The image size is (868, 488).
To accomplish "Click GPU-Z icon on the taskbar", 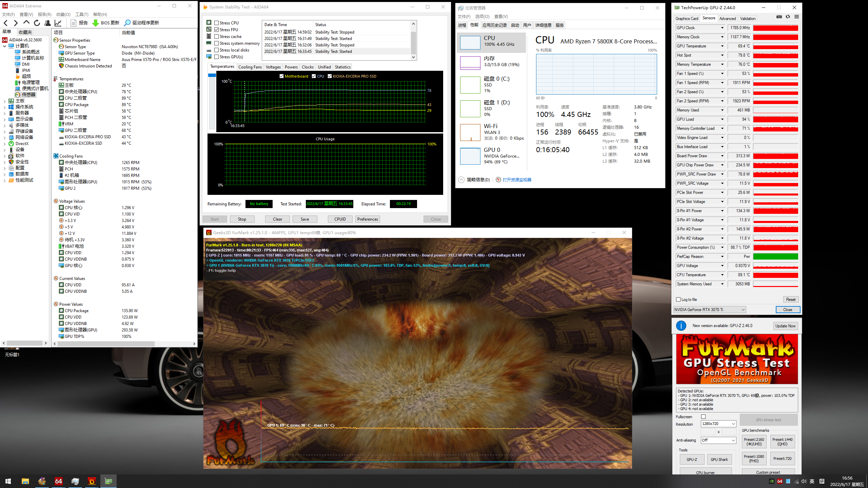I will (x=108, y=481).
